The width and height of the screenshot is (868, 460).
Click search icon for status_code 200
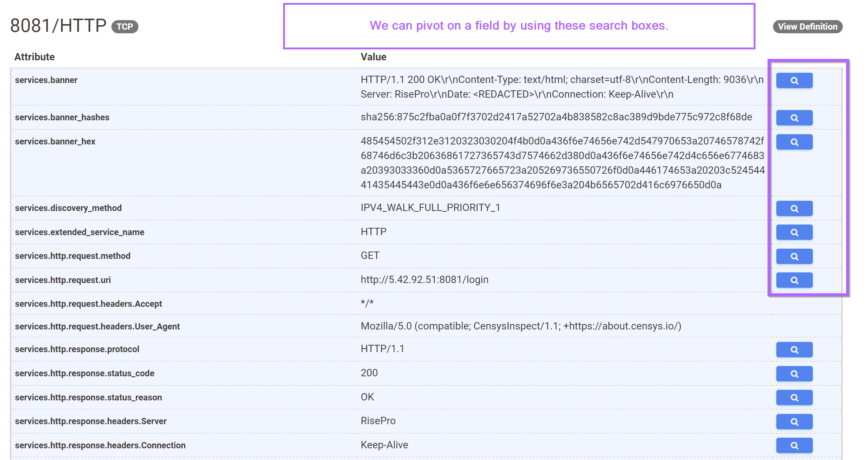coord(794,374)
